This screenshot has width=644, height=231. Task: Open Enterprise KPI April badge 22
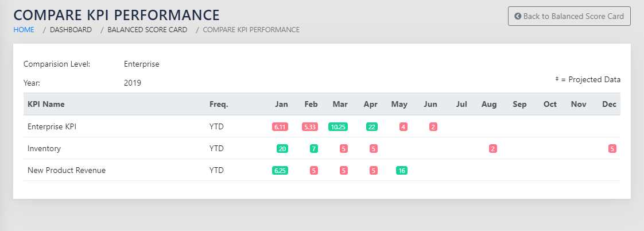click(371, 126)
